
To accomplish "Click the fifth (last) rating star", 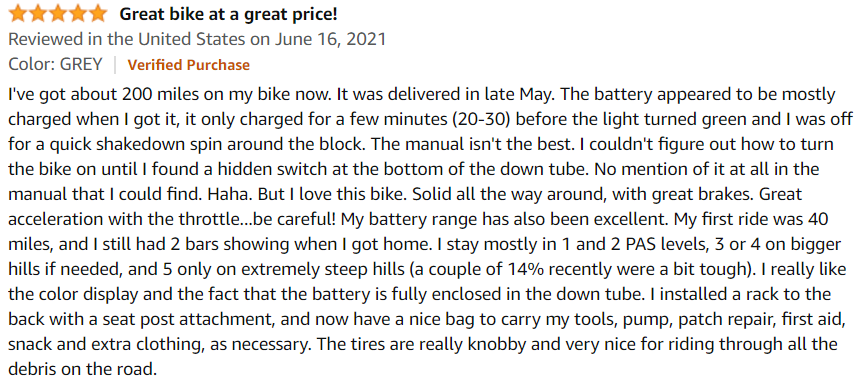I will [x=97, y=14].
